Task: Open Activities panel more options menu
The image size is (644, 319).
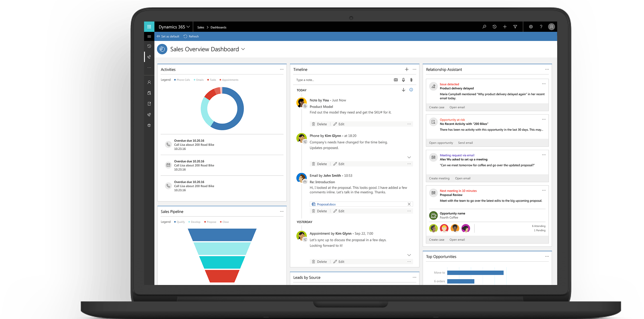Action: pos(282,69)
